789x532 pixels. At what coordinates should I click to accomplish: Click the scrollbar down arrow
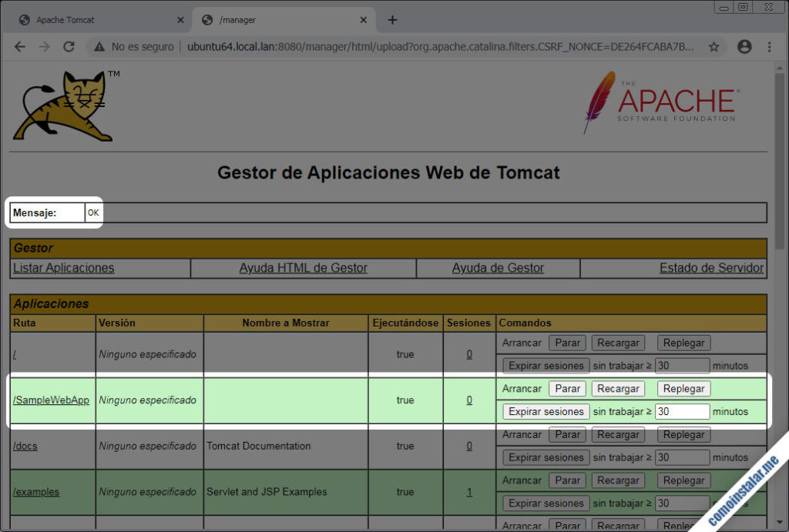[x=780, y=523]
